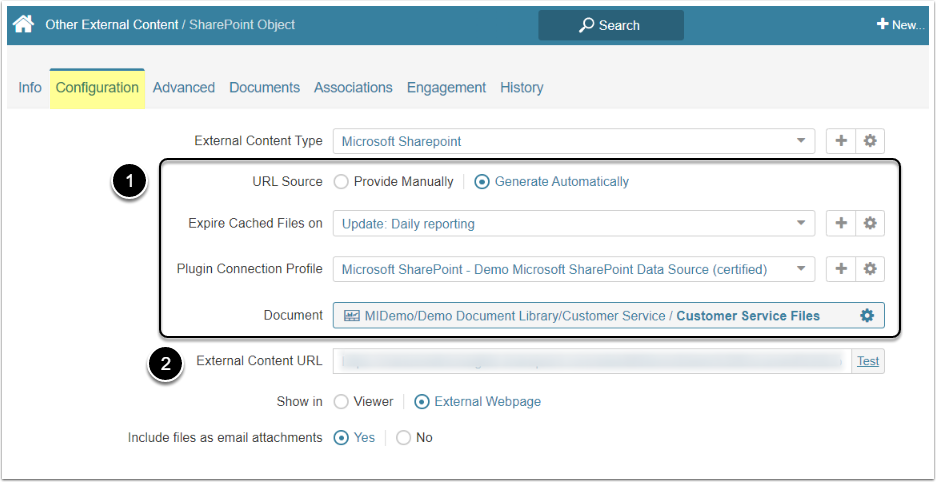Select No for email attachments
The width and height of the screenshot is (936, 482).
(404, 438)
